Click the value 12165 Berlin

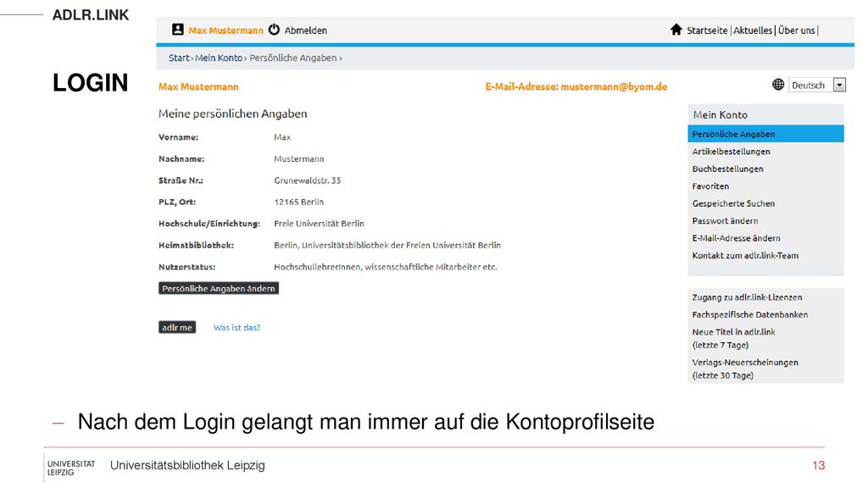(x=299, y=202)
